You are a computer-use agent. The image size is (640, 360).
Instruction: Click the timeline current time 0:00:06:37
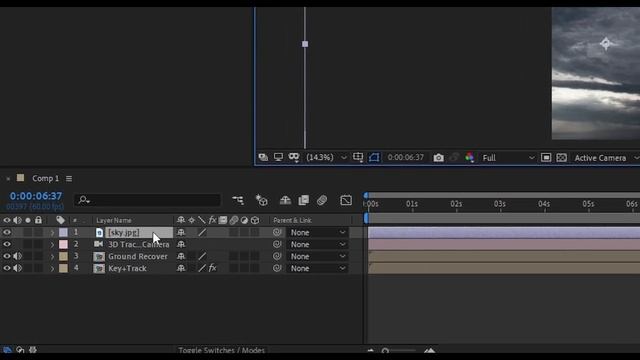tap(36, 196)
